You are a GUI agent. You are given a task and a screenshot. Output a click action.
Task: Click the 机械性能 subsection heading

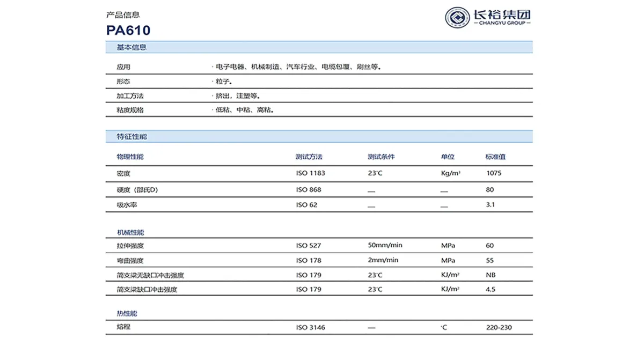click(130, 233)
